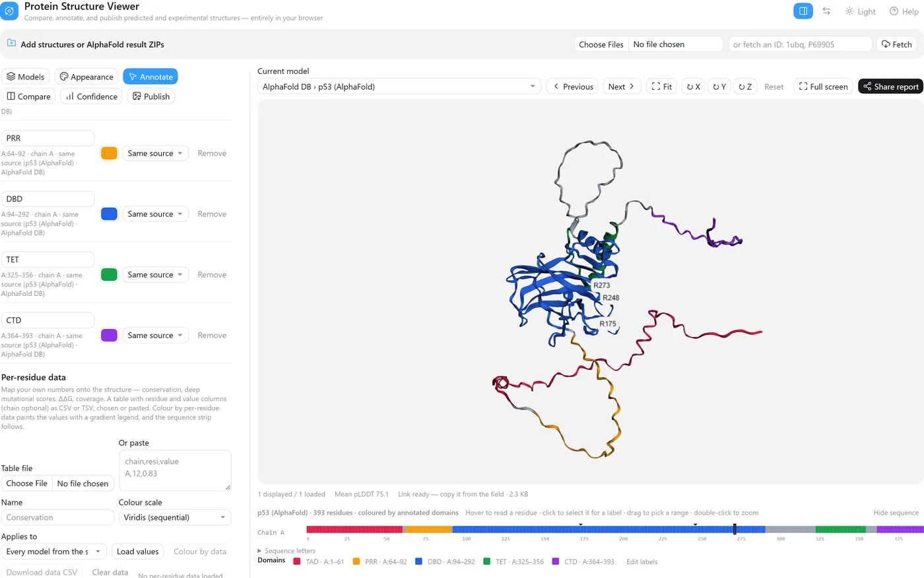Open the DBD Same source dropdown

pyautogui.click(x=156, y=214)
